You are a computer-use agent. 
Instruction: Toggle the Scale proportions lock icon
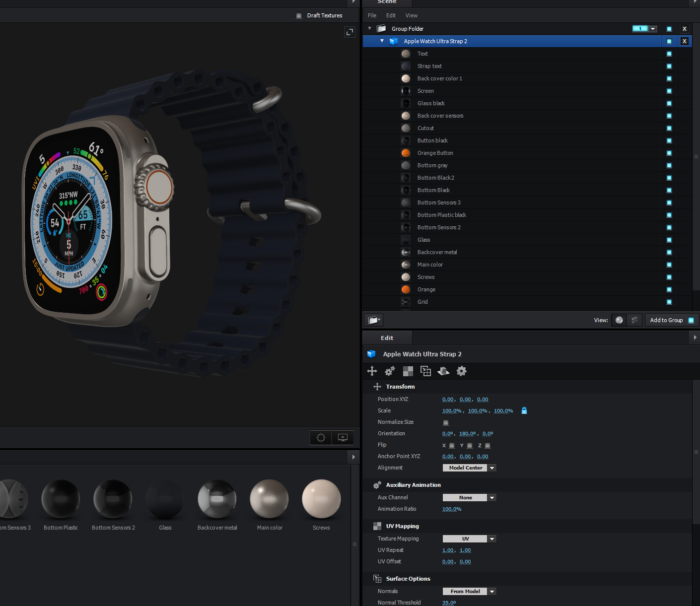pyautogui.click(x=524, y=410)
